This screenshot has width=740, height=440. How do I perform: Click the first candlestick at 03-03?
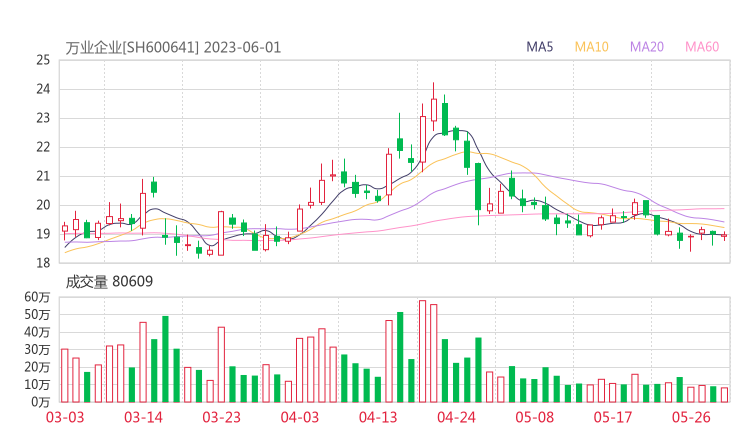[x=65, y=229]
